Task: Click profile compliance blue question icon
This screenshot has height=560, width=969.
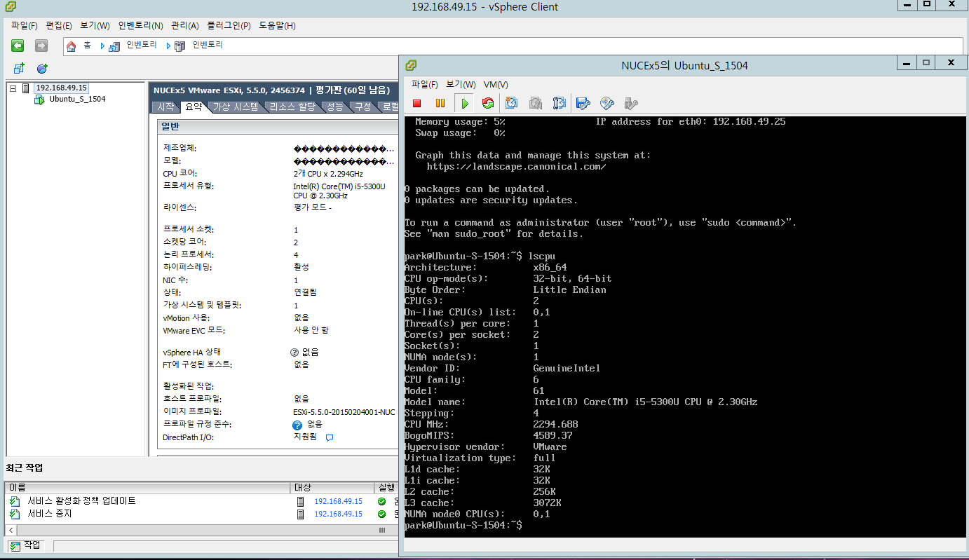Action: (297, 425)
